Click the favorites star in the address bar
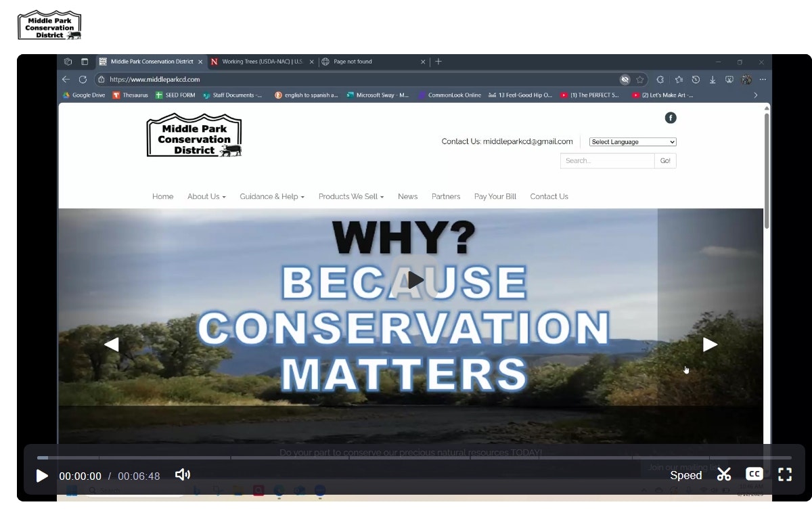 pos(640,79)
